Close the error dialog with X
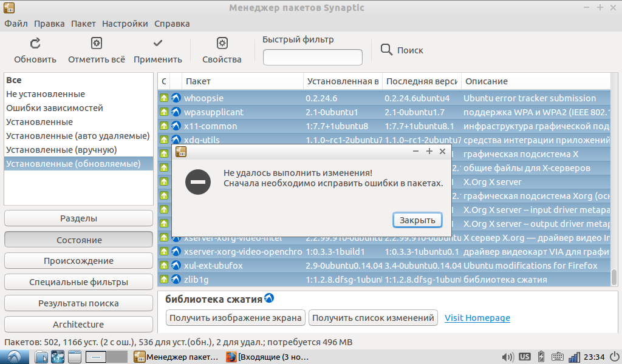The height and width of the screenshot is (364, 622). pyautogui.click(x=442, y=151)
